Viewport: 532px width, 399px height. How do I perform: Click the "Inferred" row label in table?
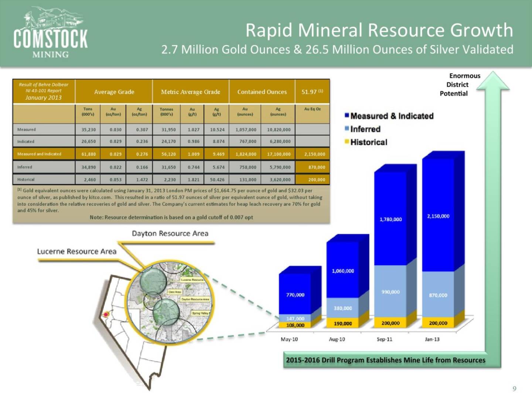(25, 167)
